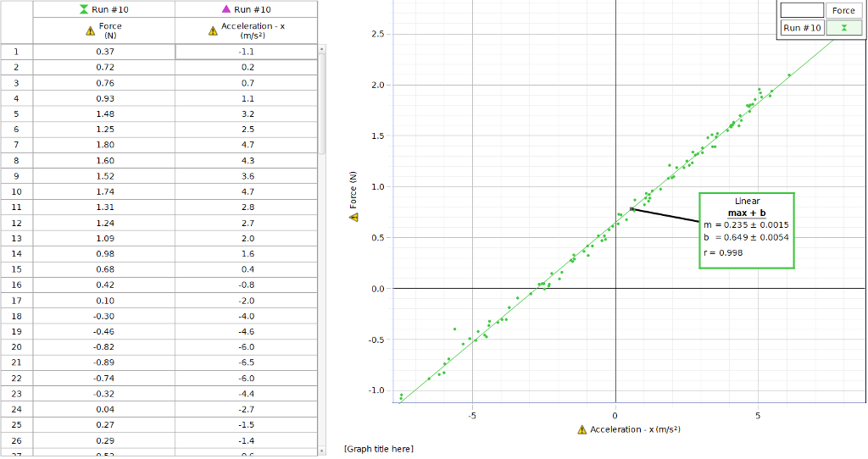Click Force cell -0.30 in row 18

104,317
